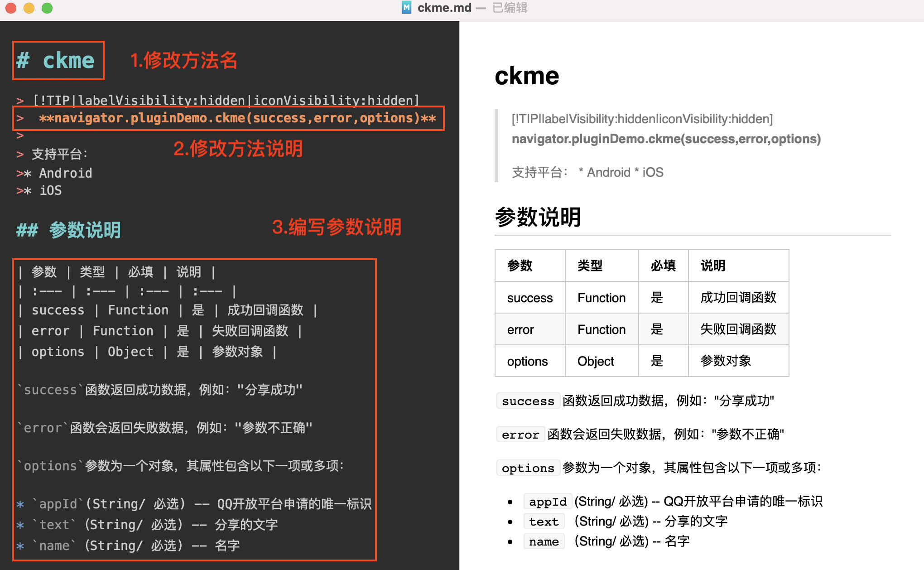Click the `success`函数返回成功数据 line in editor
This screenshot has height=570, width=924.
point(160,390)
